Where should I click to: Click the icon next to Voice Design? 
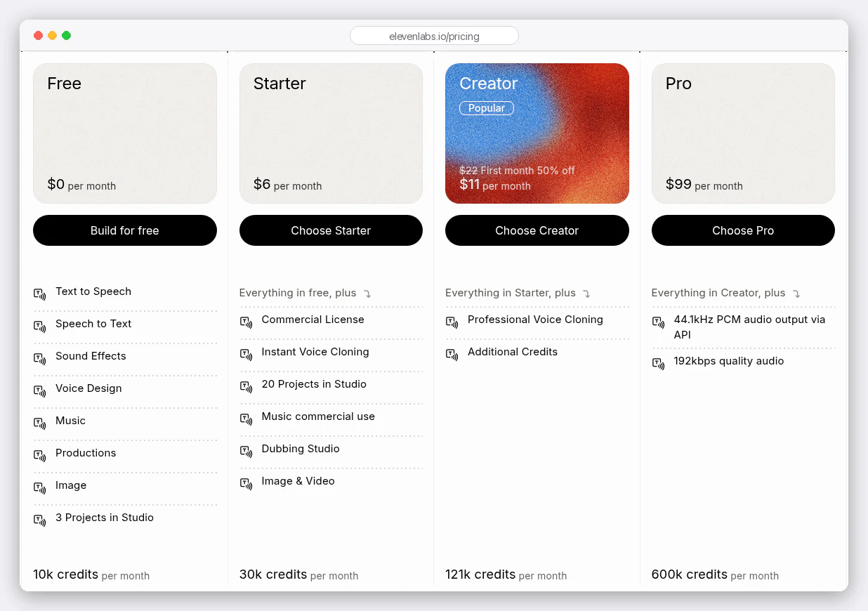coord(40,391)
